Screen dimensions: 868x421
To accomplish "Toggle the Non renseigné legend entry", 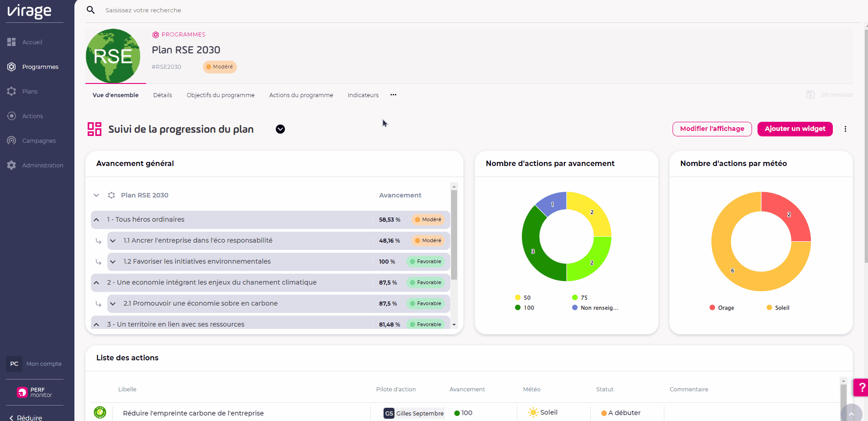I will 595,307.
